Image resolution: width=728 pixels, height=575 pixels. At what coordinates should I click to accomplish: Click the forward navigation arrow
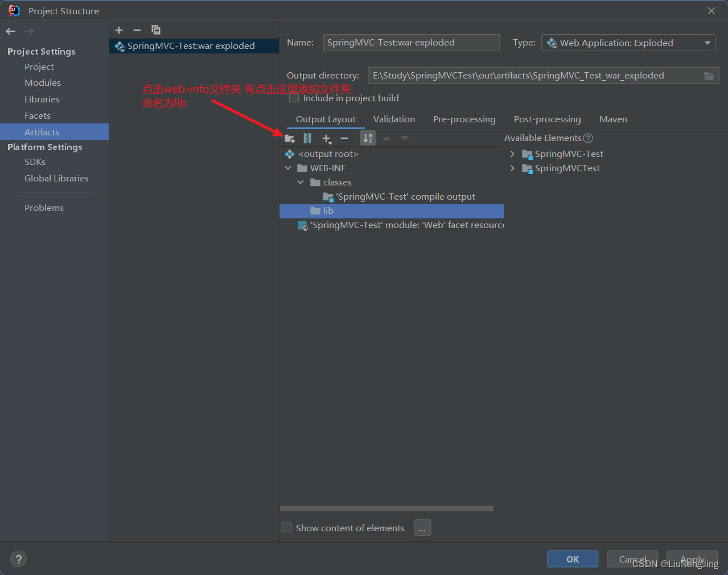30,31
